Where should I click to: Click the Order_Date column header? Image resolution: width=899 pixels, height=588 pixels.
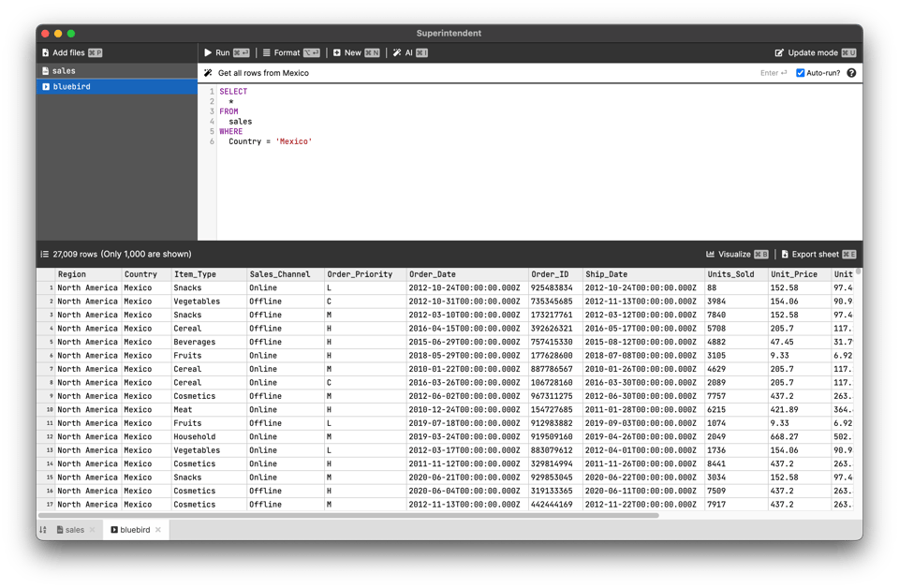pos(433,274)
